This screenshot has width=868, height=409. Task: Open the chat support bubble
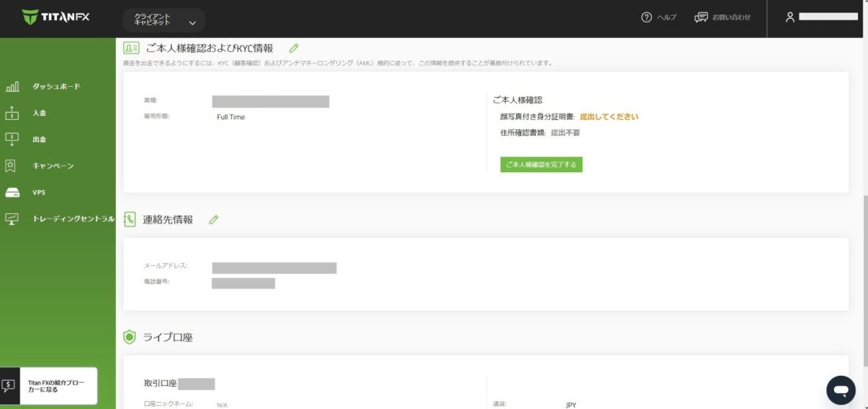840,390
